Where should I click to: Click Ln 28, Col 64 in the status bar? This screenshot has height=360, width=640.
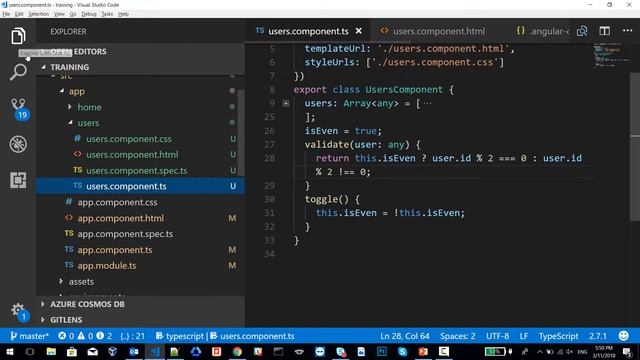coord(404,336)
